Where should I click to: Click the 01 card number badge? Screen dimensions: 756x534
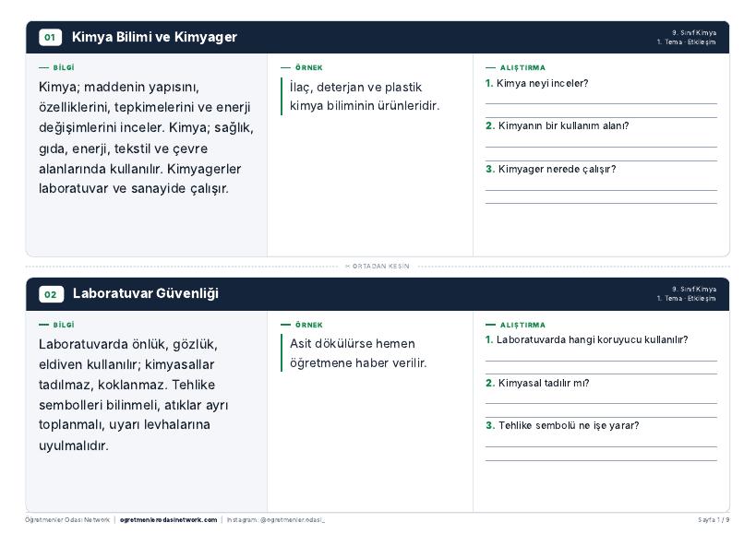tap(50, 37)
